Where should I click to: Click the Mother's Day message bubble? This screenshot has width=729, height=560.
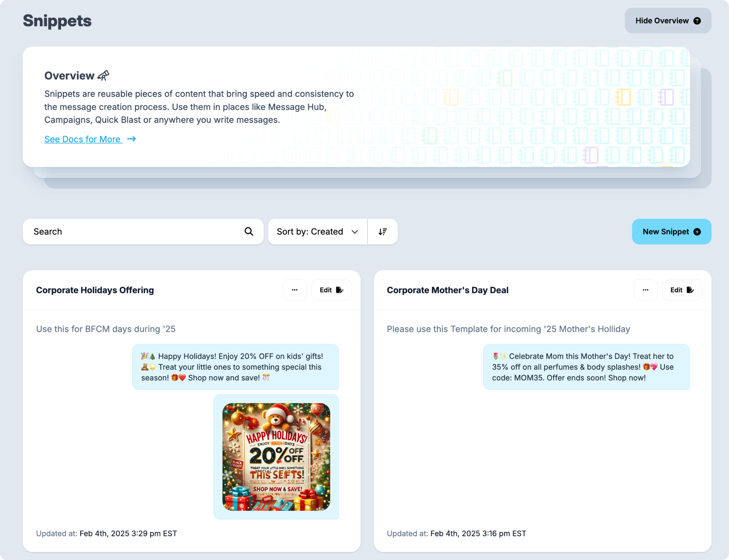(x=586, y=367)
